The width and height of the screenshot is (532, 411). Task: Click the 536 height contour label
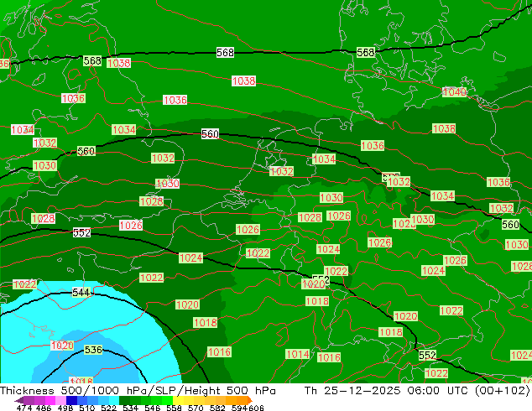(x=93, y=350)
